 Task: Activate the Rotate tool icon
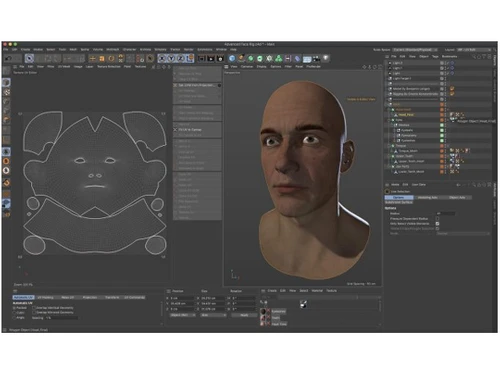(111, 59)
